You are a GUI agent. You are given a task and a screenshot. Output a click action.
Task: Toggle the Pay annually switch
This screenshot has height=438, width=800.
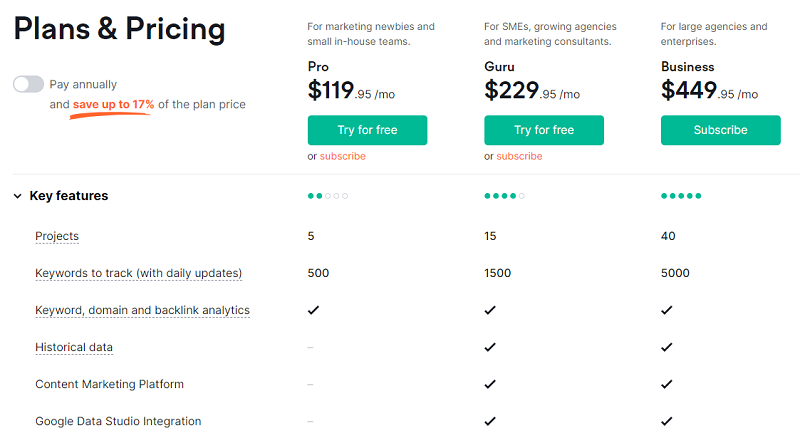click(x=29, y=84)
